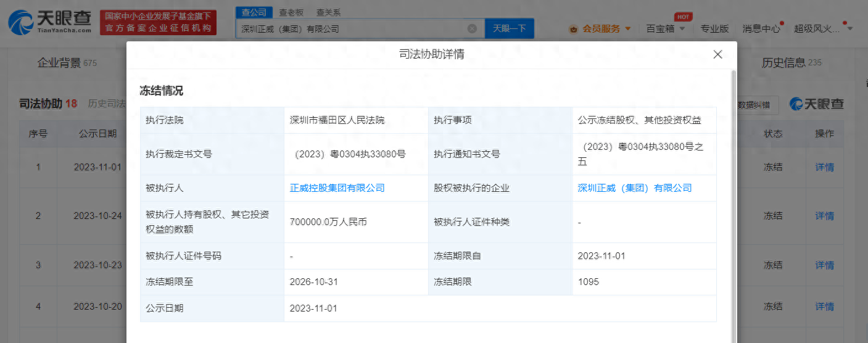Screen dimensions: 868x343
Task: Open 消息中心 in the top bar
Action: point(761,28)
